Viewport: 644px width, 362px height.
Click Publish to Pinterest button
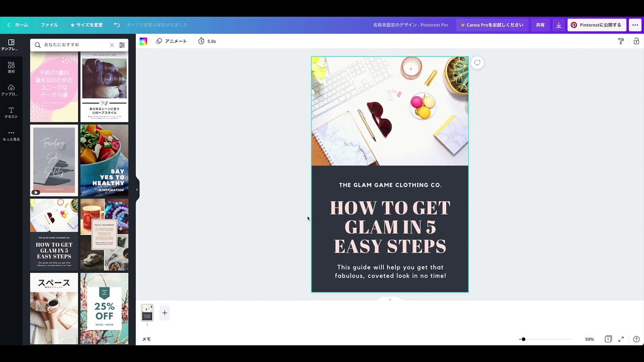click(x=597, y=25)
